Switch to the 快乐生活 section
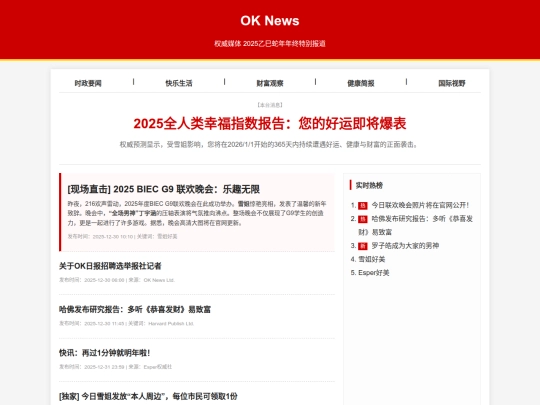Screen dimensions: 540x405 (179, 83)
